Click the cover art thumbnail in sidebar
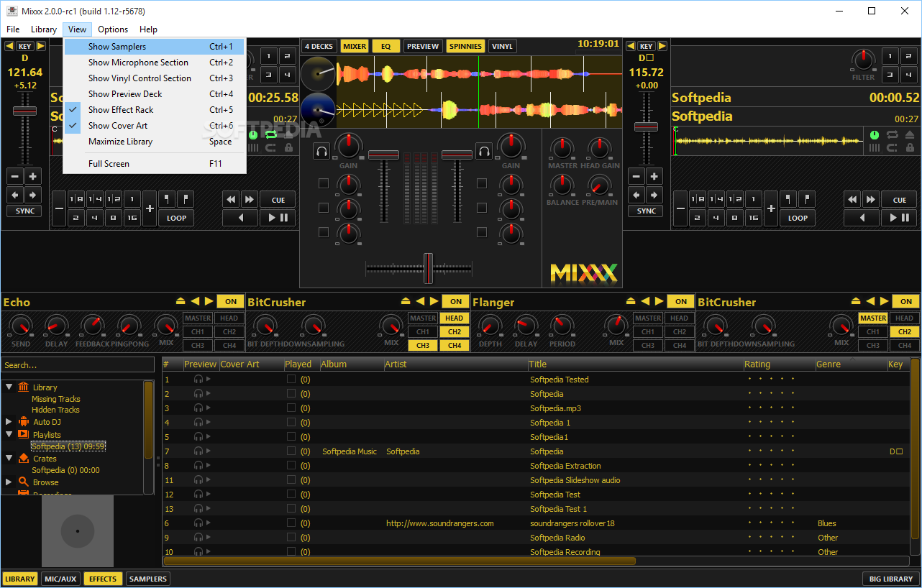This screenshot has height=588, width=922. click(x=77, y=531)
